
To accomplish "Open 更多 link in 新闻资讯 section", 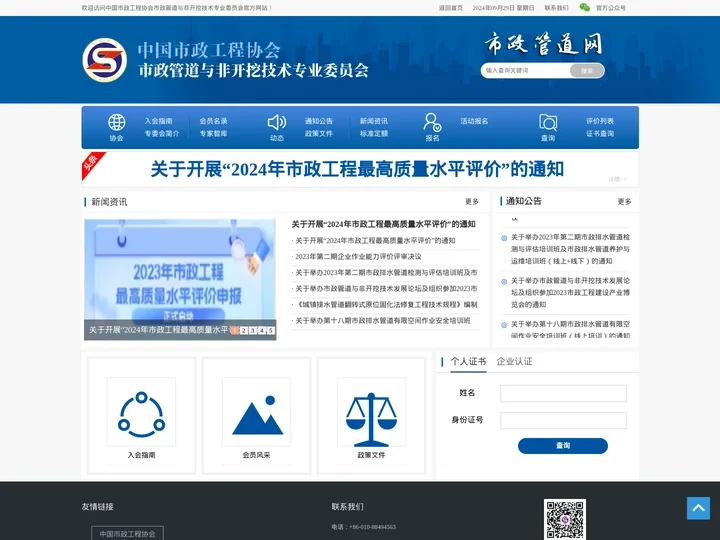I will (472, 202).
